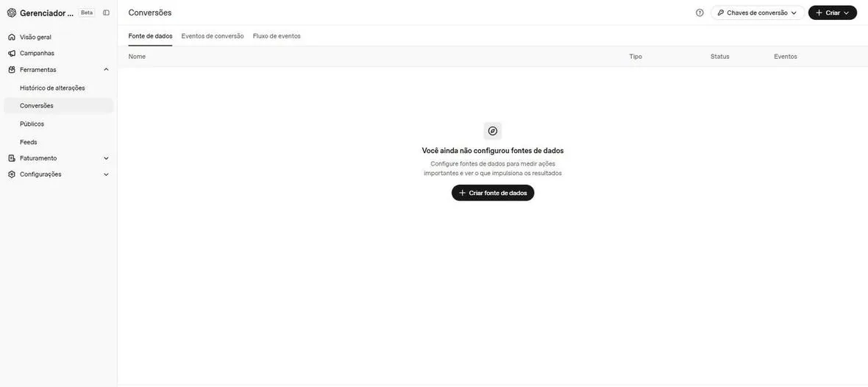The height and width of the screenshot is (387, 868).
Task: Click the key icon in Chaves de conversão
Action: click(721, 13)
